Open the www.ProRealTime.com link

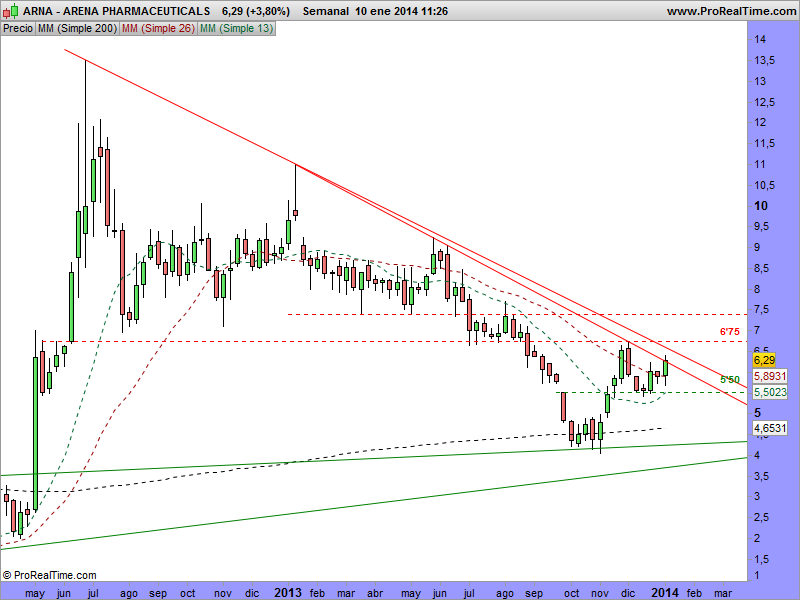(731, 11)
